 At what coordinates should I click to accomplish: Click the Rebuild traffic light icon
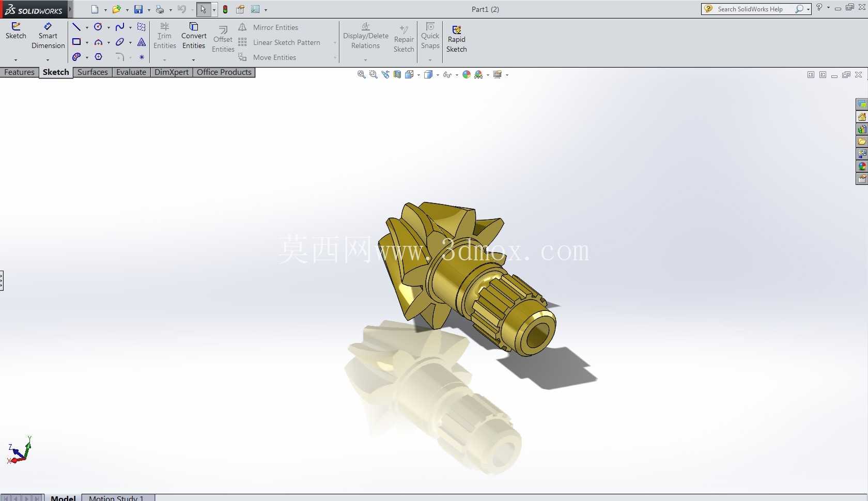point(225,9)
